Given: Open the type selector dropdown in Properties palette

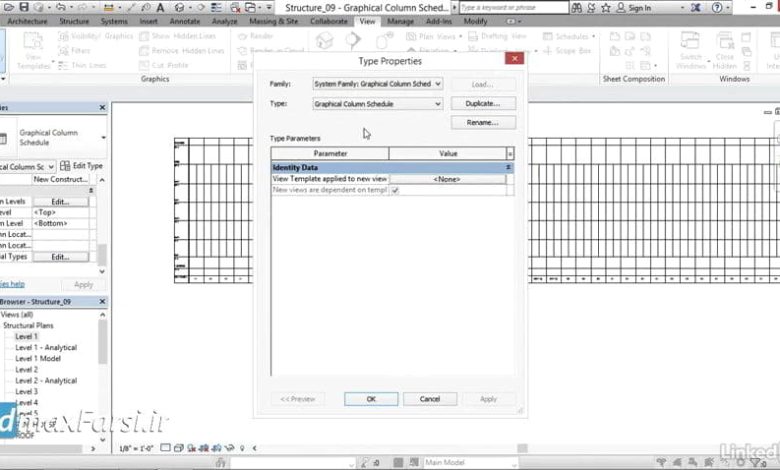Looking at the screenshot, I should pos(103,137).
